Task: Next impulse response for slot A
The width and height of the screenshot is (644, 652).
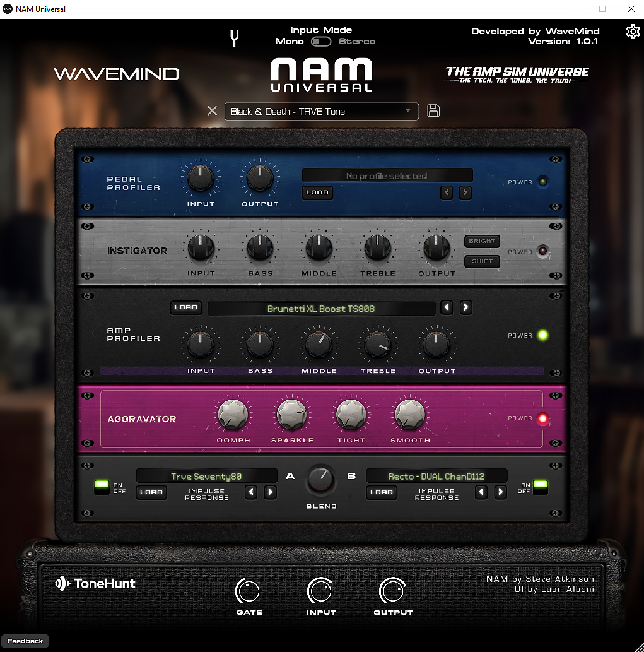Action: 270,492
